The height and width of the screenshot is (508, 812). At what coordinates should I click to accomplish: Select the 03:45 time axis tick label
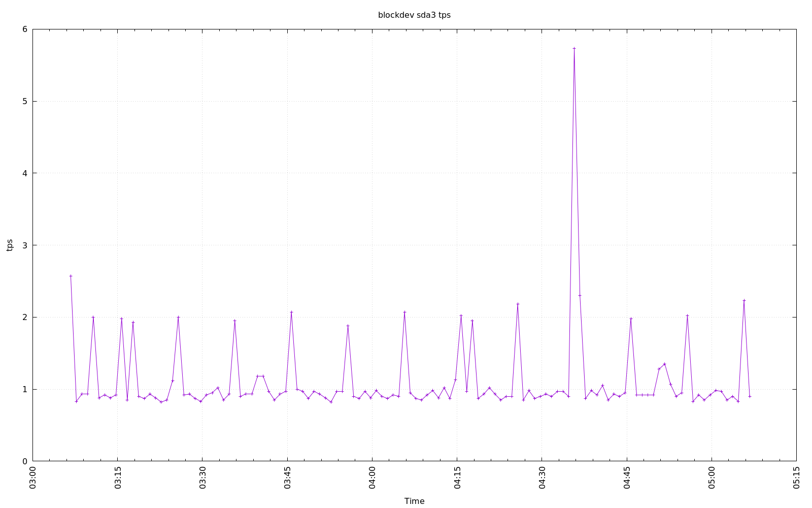287,479
